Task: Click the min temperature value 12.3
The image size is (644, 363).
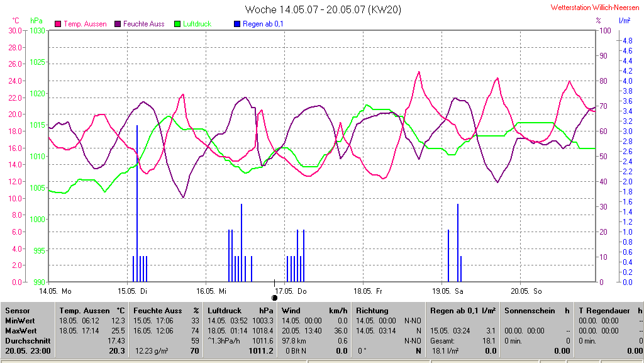Action: (118, 321)
